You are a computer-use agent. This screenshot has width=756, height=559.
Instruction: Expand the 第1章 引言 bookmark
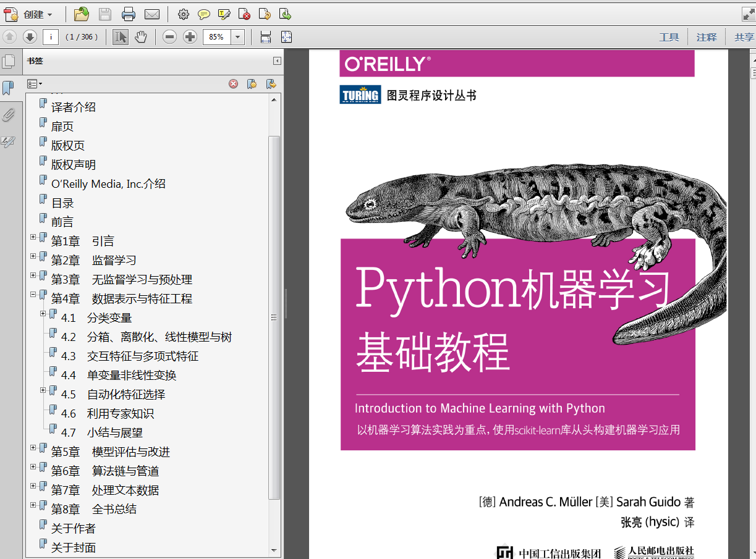click(33, 237)
